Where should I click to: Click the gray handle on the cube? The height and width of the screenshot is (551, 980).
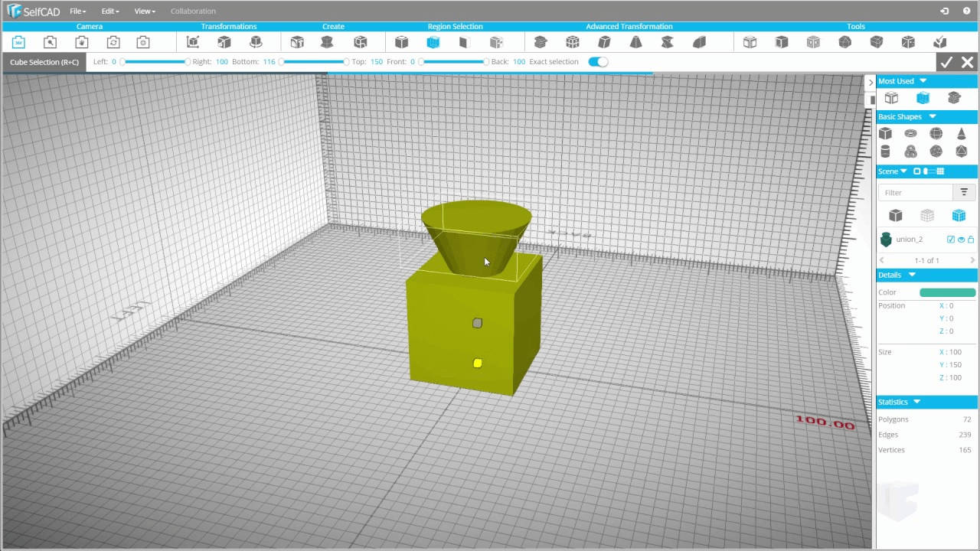478,323
